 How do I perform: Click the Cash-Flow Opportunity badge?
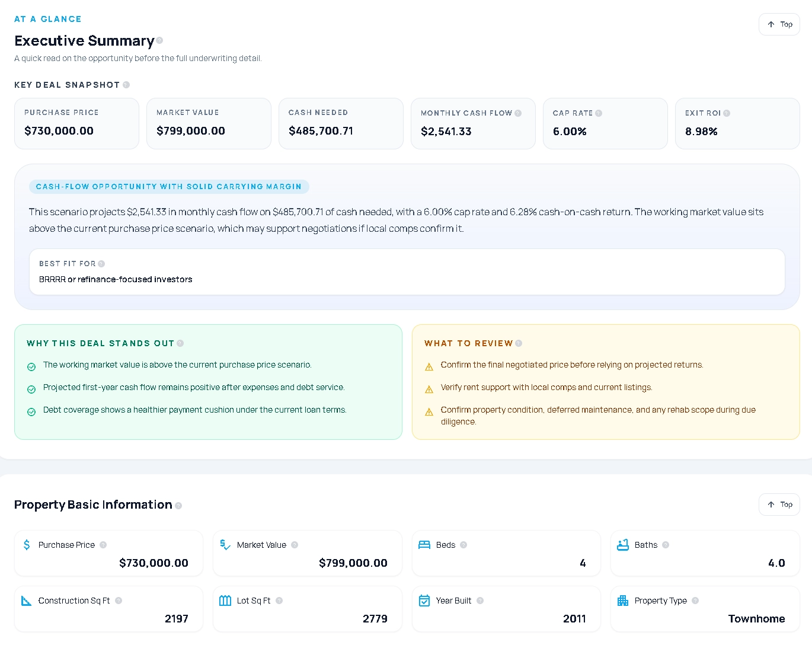pyautogui.click(x=170, y=186)
